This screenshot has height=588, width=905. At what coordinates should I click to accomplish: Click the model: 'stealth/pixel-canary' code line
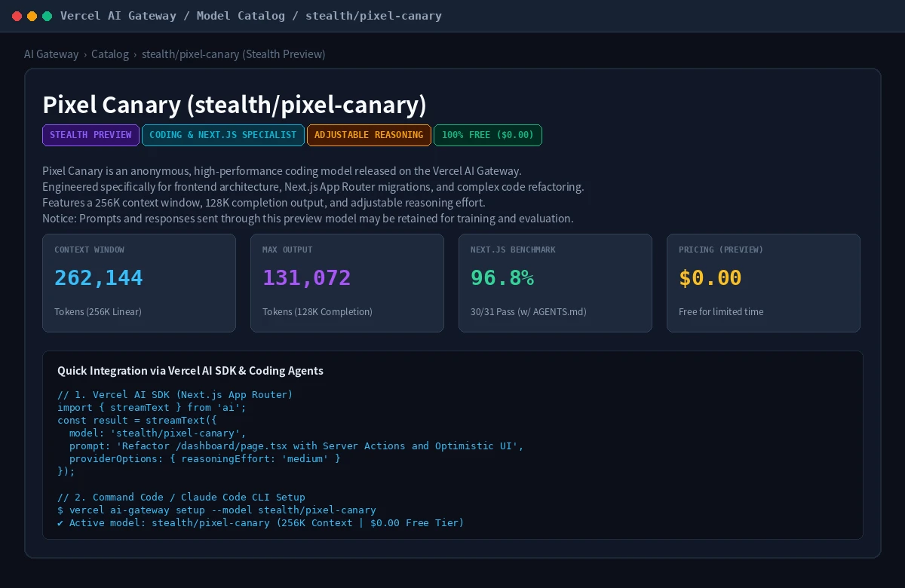click(x=158, y=433)
